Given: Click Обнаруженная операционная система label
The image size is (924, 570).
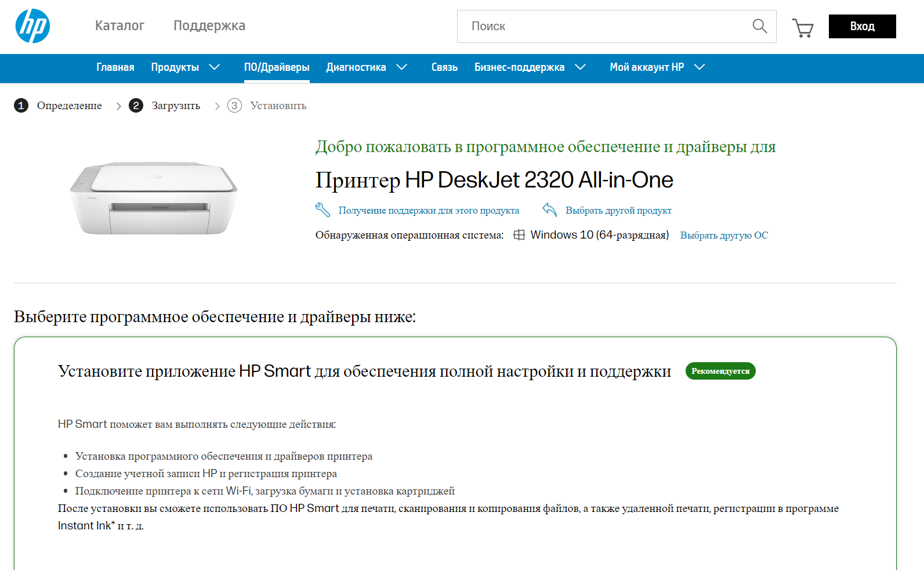Looking at the screenshot, I should pyautogui.click(x=410, y=235).
